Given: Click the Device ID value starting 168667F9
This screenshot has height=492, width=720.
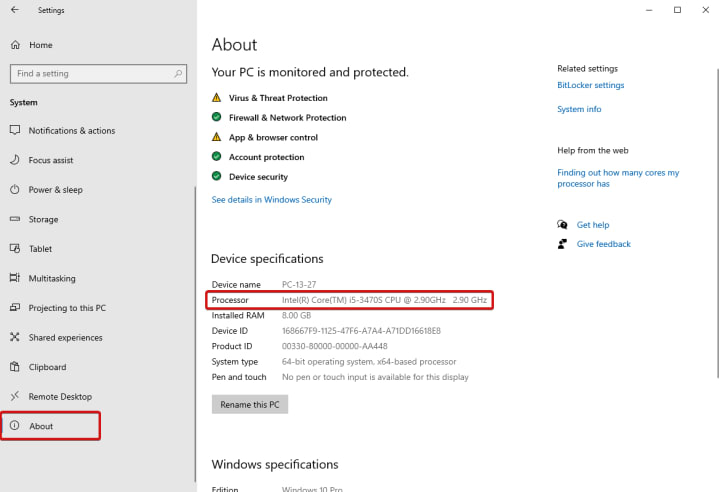Looking at the screenshot, I should click(x=361, y=331).
